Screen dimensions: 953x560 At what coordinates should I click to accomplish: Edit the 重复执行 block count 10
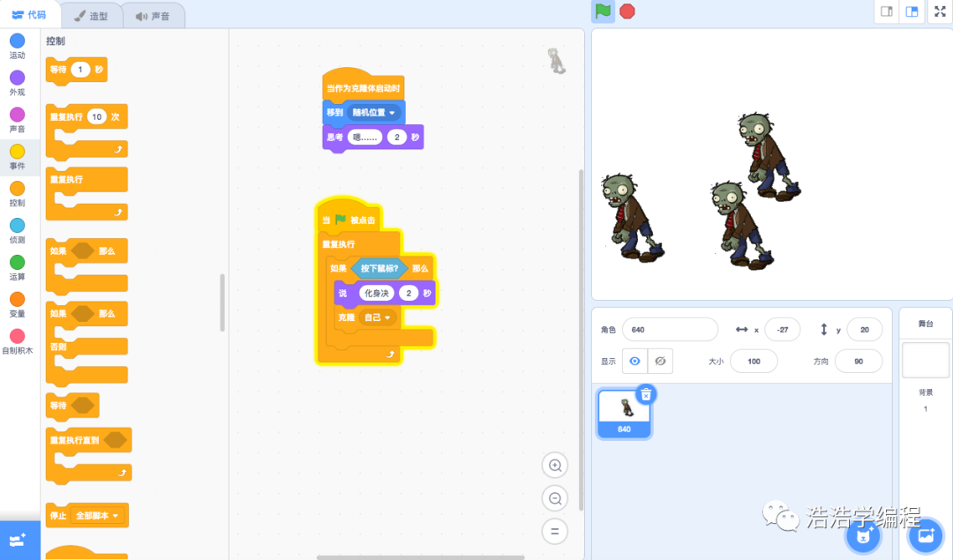coord(97,116)
